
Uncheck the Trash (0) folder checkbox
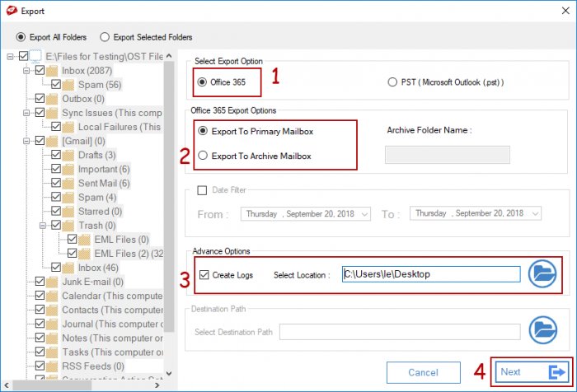pos(56,225)
